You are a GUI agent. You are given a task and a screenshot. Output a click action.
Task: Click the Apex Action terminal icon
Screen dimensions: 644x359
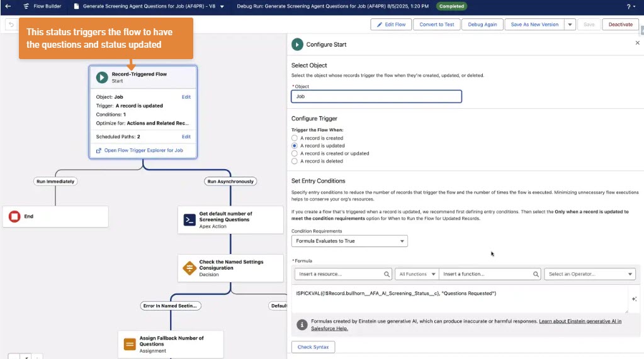coord(189,219)
